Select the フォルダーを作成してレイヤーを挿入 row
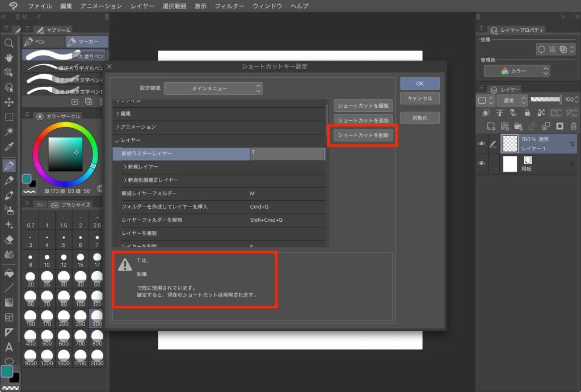The width and height of the screenshot is (581, 392). pos(220,206)
